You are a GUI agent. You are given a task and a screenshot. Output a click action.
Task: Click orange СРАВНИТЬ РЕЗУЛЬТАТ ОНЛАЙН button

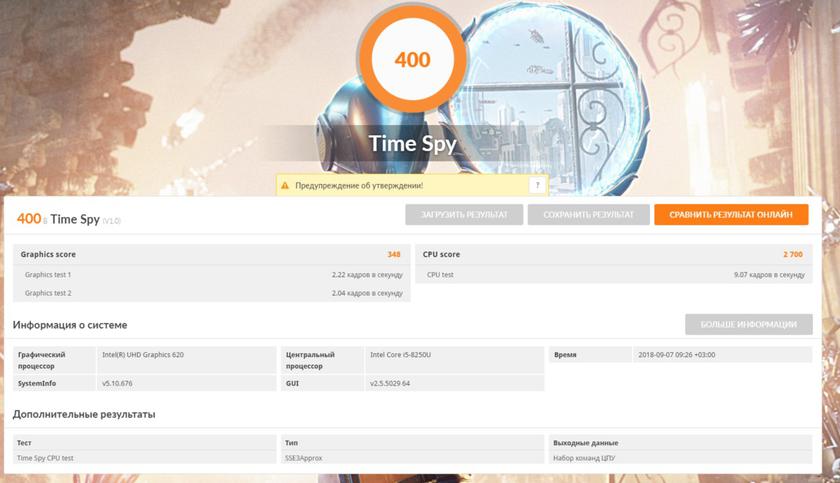[x=731, y=215]
